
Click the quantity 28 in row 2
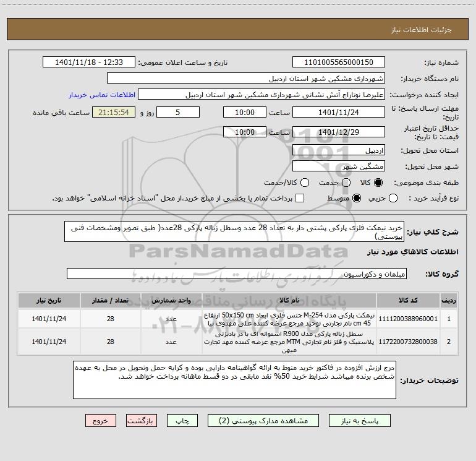click(x=111, y=342)
